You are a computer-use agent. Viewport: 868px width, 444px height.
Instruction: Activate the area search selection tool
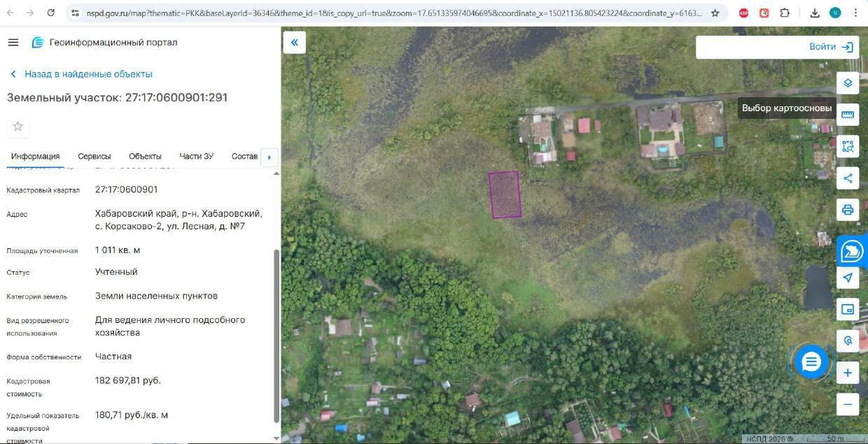click(848, 146)
